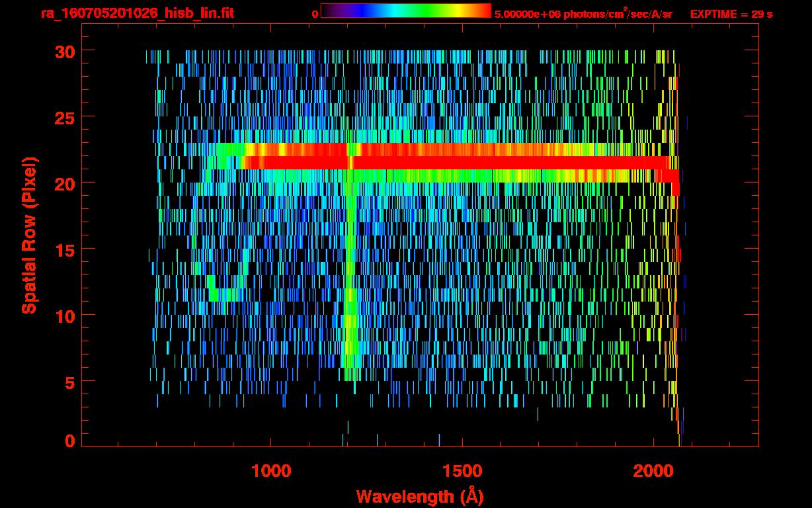
Task: Click the 15 spatial row tick label
Action: click(65, 249)
